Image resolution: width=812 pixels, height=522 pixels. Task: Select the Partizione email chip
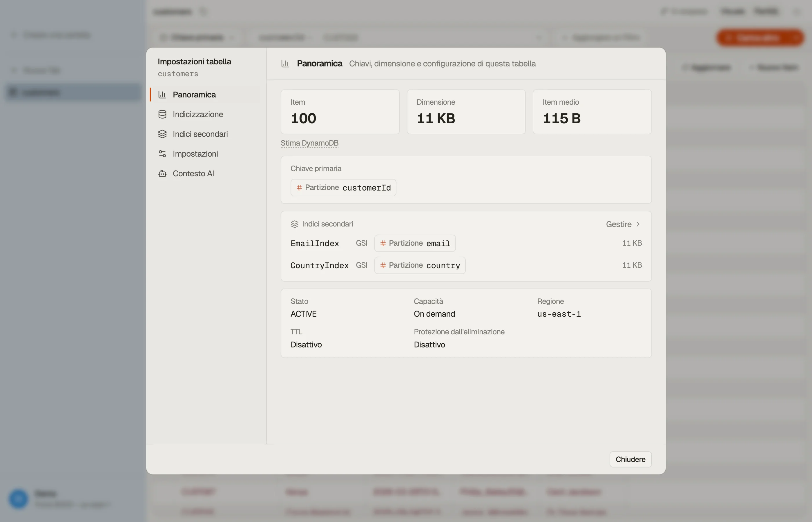pyautogui.click(x=415, y=243)
